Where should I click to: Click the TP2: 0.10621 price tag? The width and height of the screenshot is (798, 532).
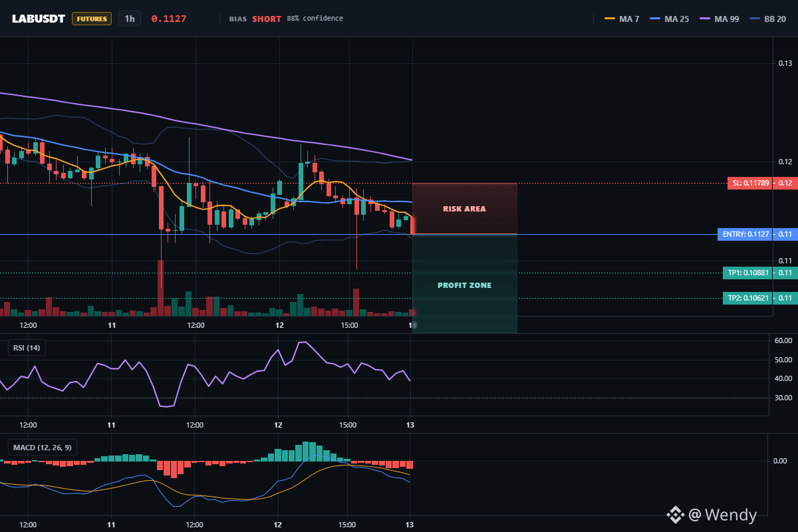tap(747, 298)
